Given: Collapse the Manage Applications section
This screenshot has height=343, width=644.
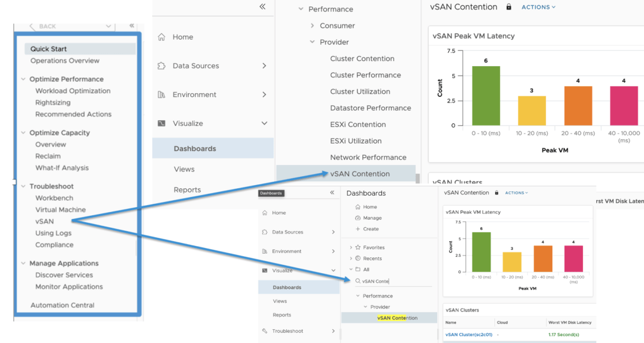Looking at the screenshot, I should [x=23, y=264].
